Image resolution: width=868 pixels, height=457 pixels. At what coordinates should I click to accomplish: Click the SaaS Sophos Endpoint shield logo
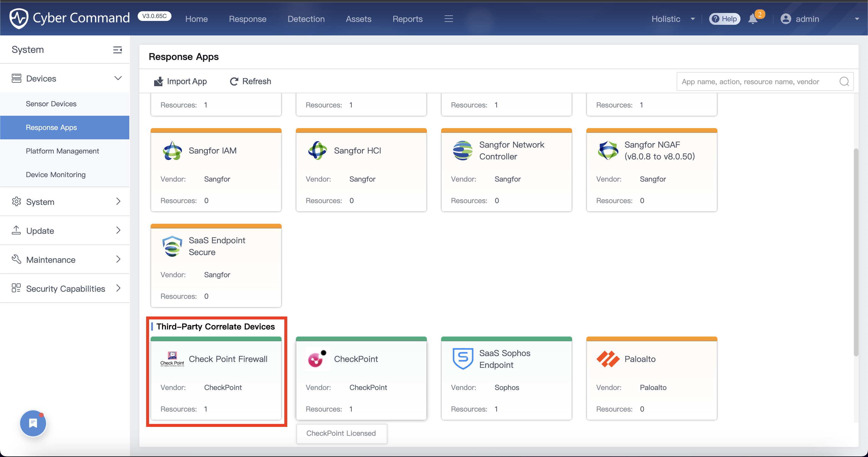463,359
